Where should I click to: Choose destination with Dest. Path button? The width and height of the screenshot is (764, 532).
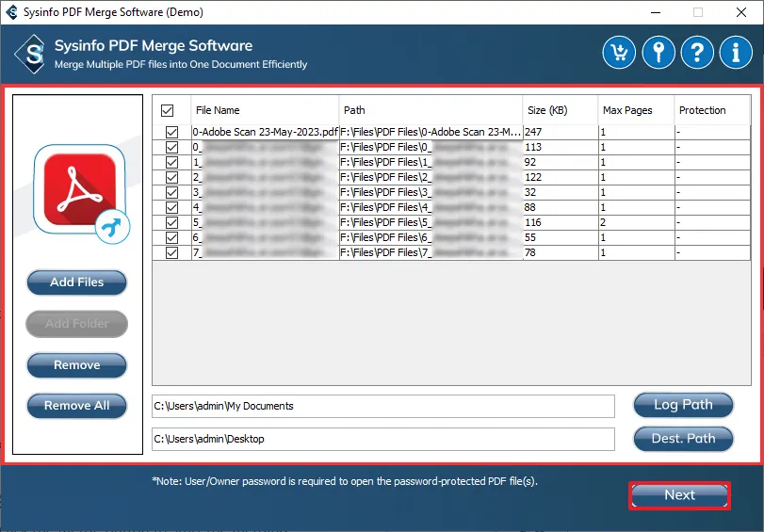click(x=683, y=438)
